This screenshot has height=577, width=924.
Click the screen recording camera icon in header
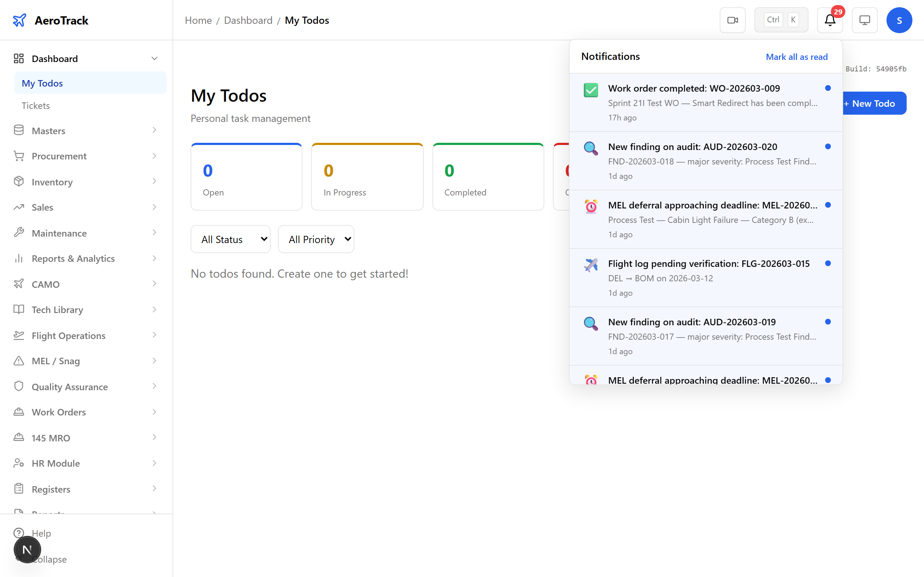pos(732,20)
